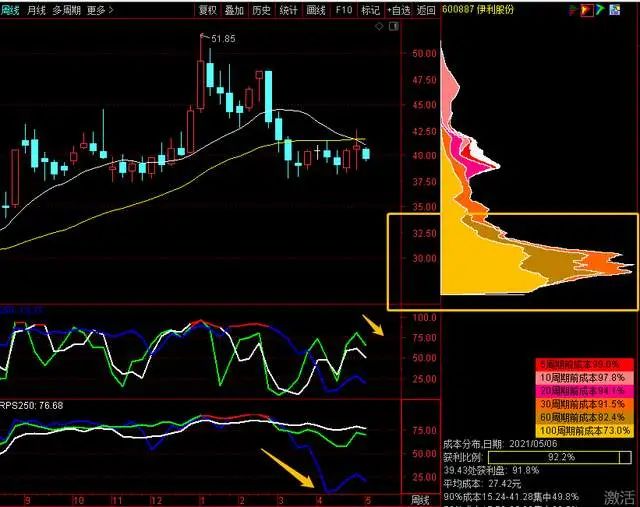
Task: Switch to the 周线 weekly period tab
Action: pos(9,10)
